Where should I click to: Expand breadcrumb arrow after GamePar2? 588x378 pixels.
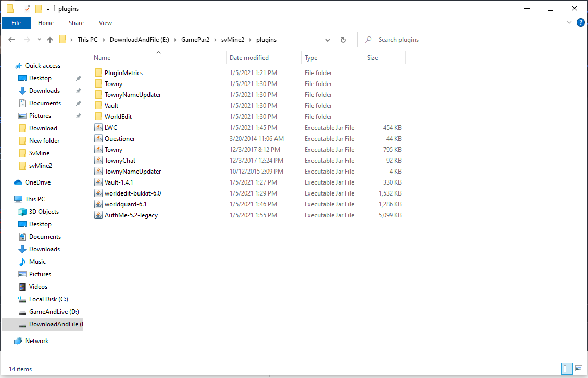click(x=215, y=40)
